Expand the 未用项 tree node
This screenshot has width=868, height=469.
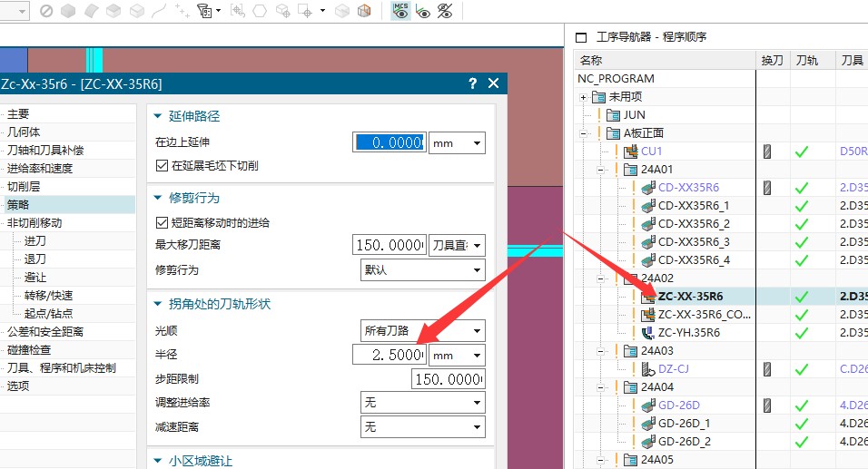(583, 97)
